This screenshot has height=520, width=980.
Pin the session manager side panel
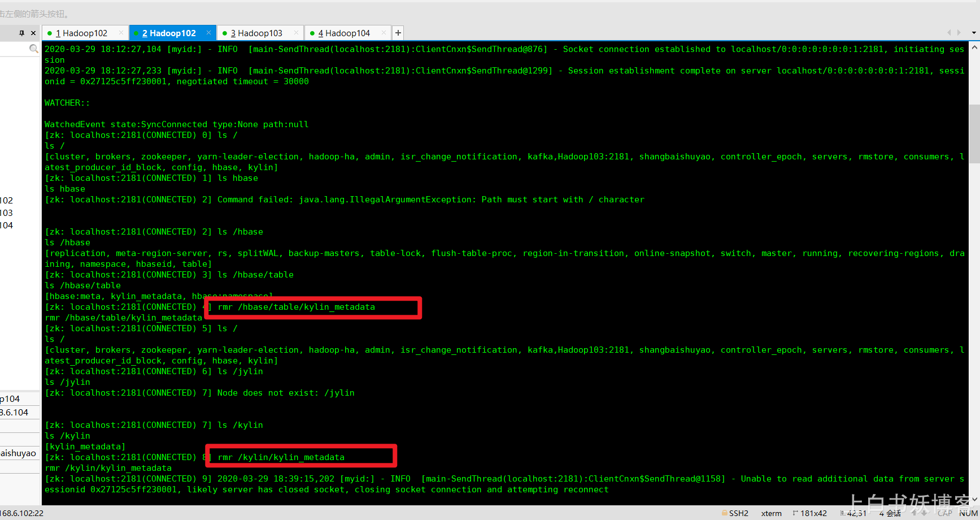(x=21, y=33)
